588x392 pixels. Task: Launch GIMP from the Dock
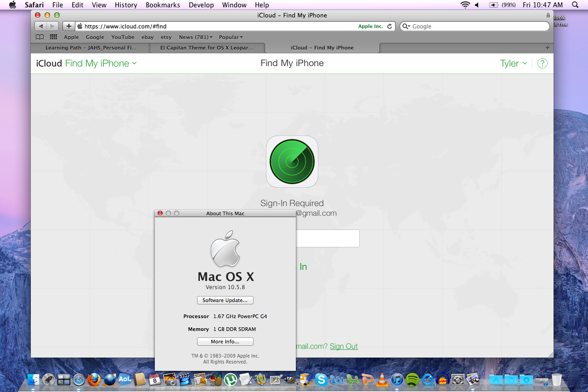point(291,380)
